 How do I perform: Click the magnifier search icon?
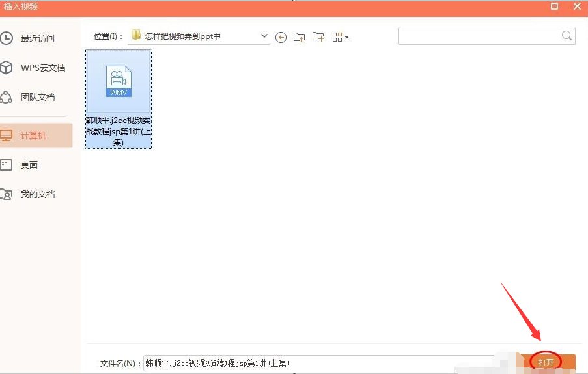(x=567, y=36)
